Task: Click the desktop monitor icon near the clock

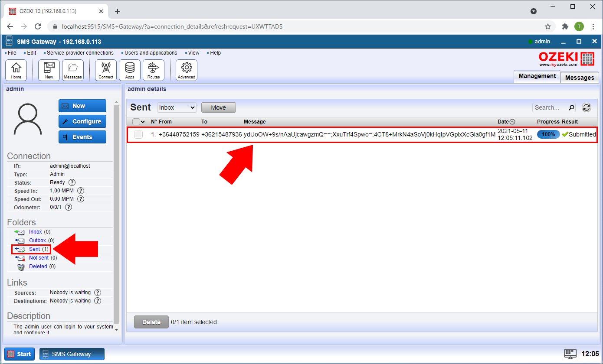Action: click(x=570, y=354)
